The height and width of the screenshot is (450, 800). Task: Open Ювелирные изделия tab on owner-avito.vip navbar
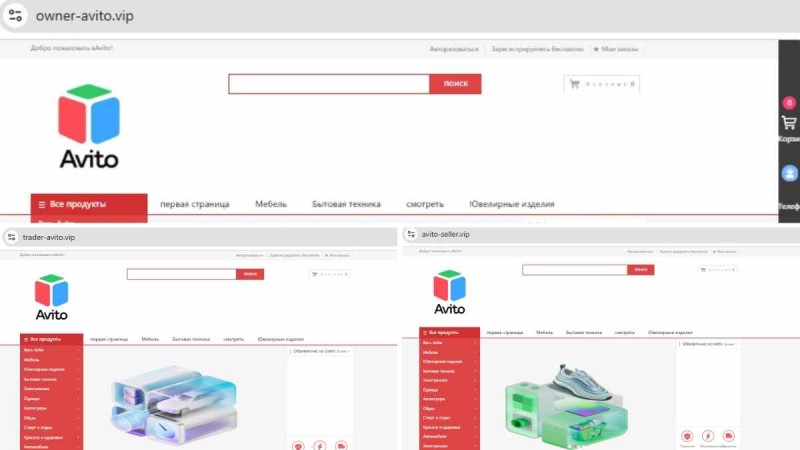tap(512, 204)
